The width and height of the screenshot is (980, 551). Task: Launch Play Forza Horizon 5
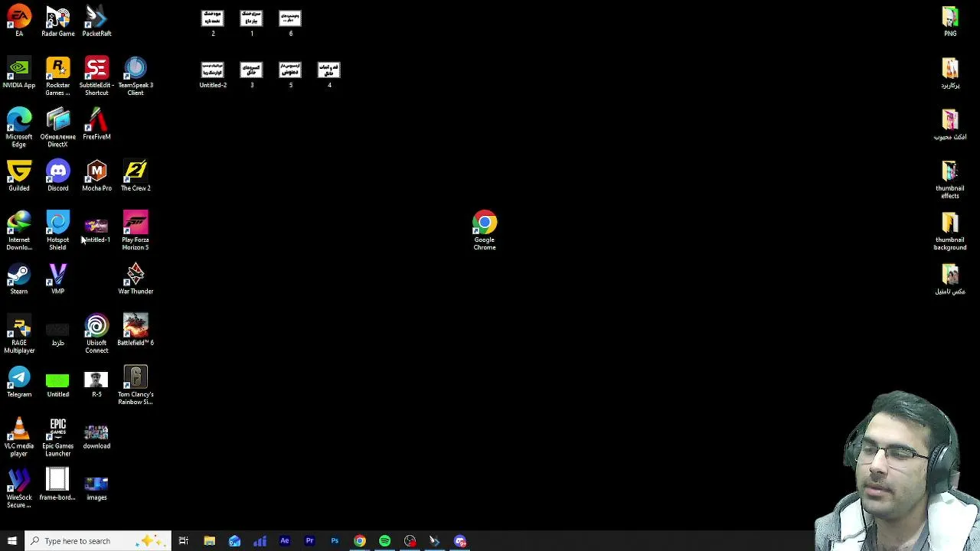[x=136, y=230]
